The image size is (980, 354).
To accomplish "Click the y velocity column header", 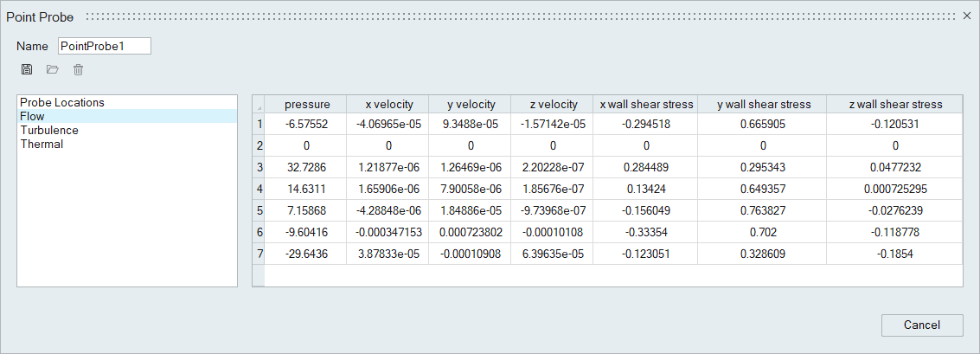I will click(470, 104).
